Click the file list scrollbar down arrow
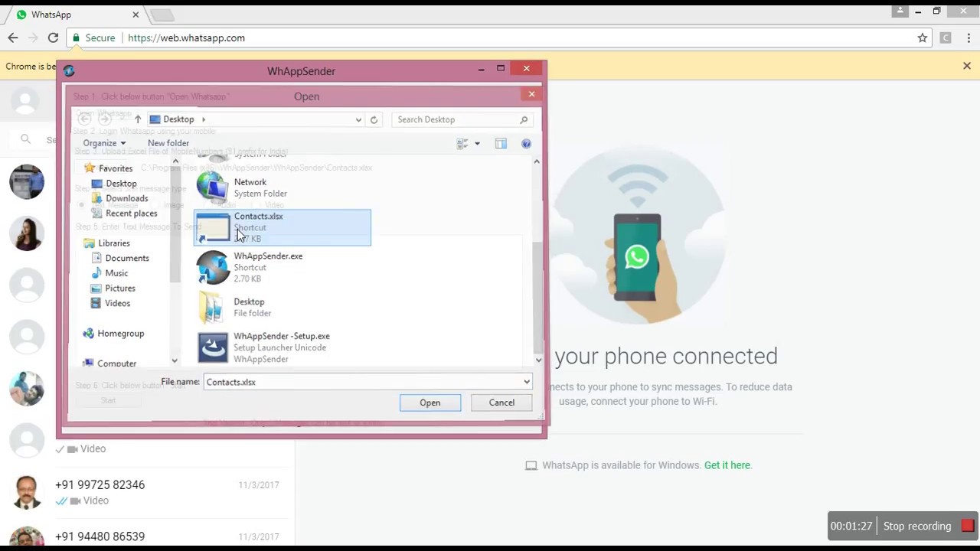 [x=537, y=360]
